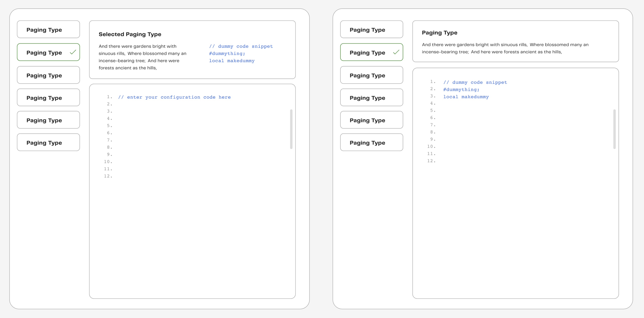
Task: Click '#dummything;' on line 2 of right editor
Action: tap(461, 89)
